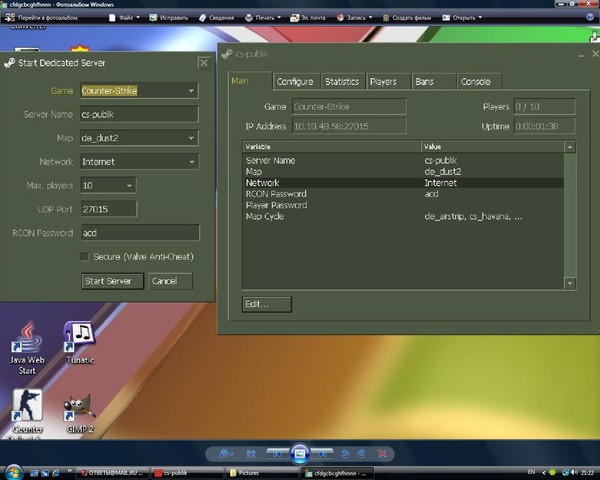Click the UDP Port field 27015
This screenshot has height=480, width=600.
point(108,209)
